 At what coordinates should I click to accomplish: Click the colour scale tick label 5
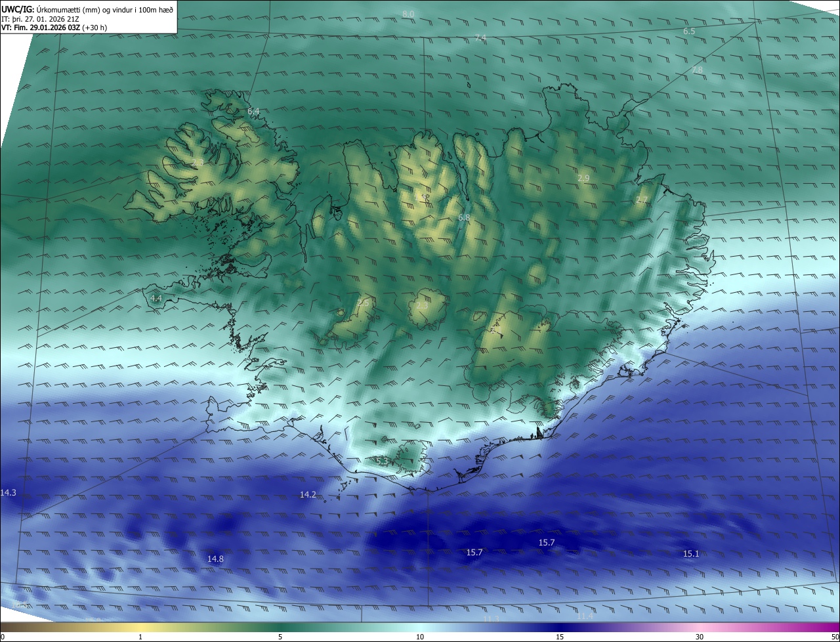pyautogui.click(x=280, y=637)
